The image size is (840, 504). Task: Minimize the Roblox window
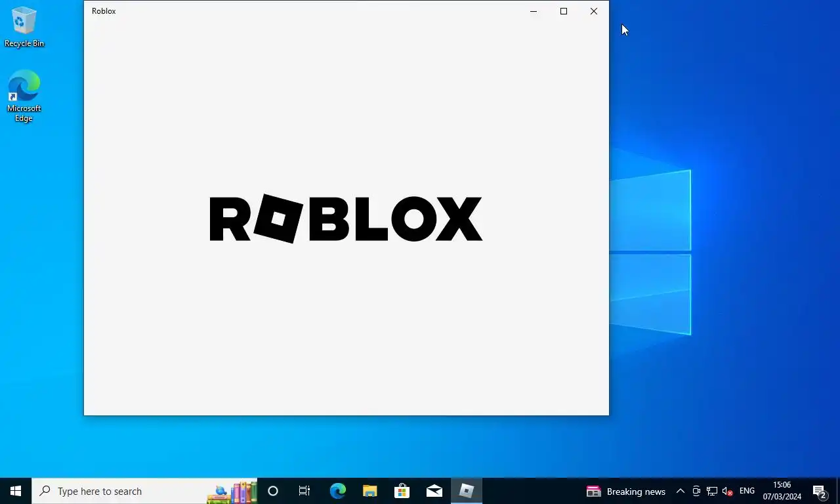click(x=534, y=11)
